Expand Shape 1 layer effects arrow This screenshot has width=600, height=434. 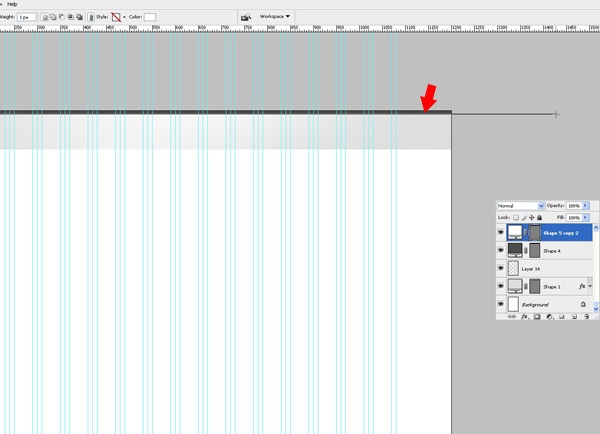pos(590,286)
